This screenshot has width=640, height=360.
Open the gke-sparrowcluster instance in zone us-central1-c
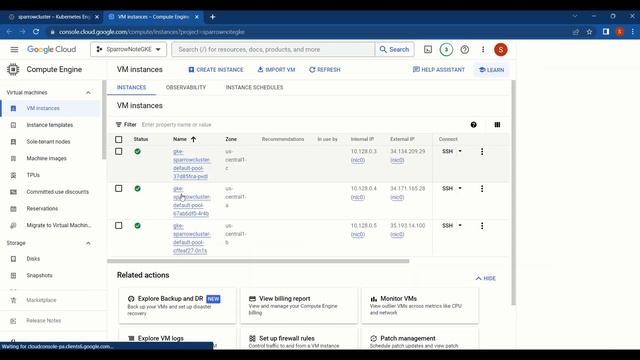point(191,164)
